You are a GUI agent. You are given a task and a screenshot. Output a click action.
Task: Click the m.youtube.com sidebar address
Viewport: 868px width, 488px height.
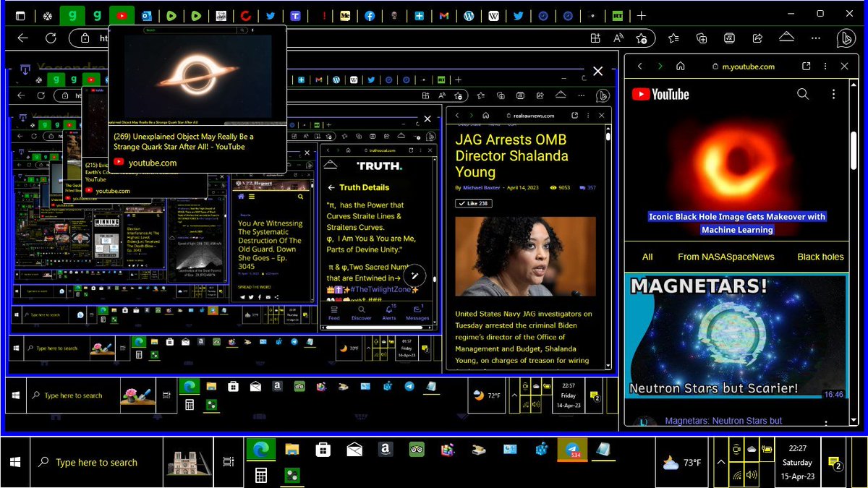click(x=748, y=67)
